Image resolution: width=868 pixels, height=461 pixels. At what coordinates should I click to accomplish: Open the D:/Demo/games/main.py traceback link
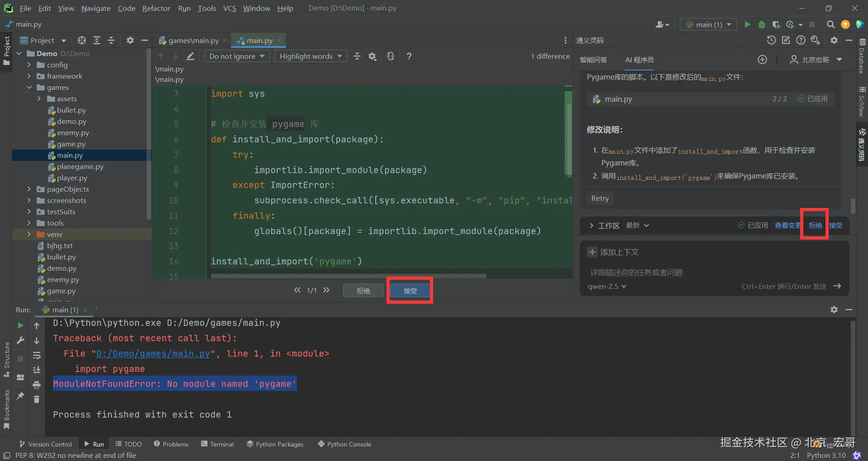153,353
